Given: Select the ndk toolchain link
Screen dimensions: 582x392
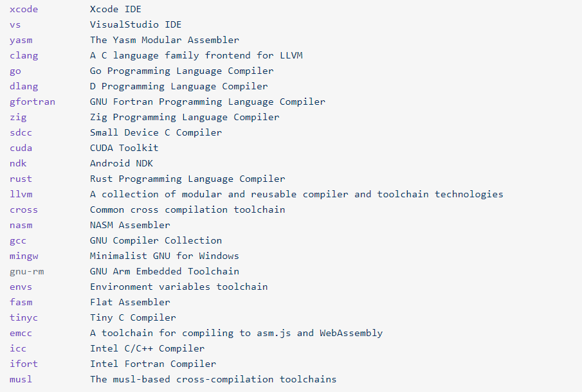Looking at the screenshot, I should 18,164.
